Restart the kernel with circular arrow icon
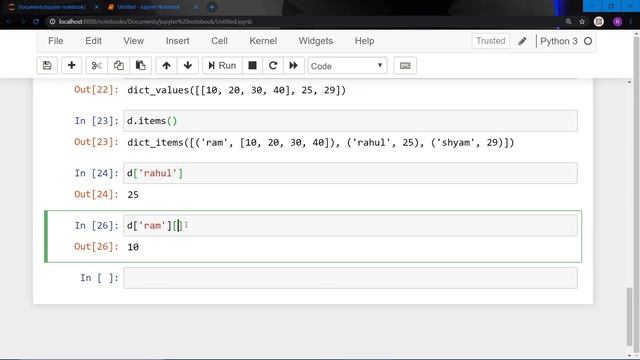 273,65
